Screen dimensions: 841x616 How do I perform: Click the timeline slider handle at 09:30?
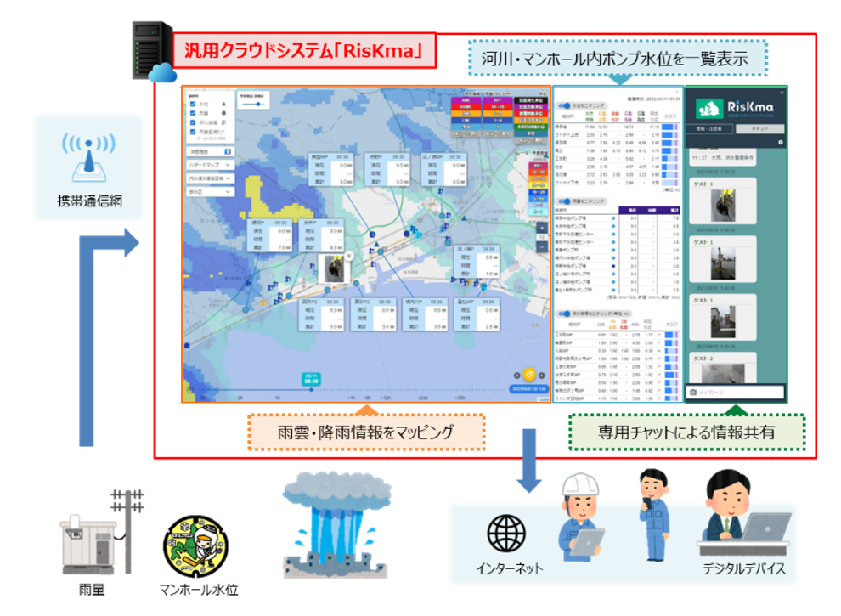tap(311, 390)
